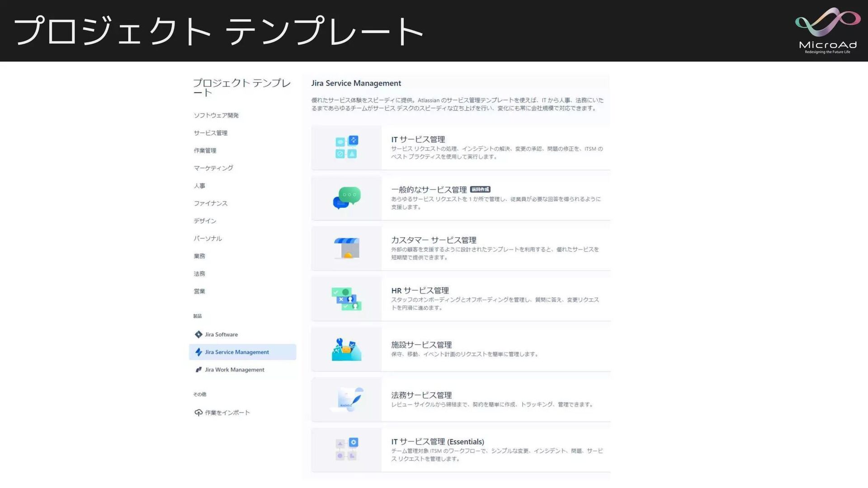Click the MicroAd logo
The image size is (868, 488).
[827, 30]
